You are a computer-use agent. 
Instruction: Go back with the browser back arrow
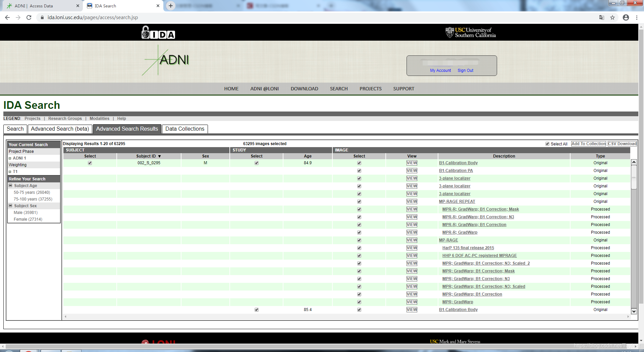tap(7, 17)
